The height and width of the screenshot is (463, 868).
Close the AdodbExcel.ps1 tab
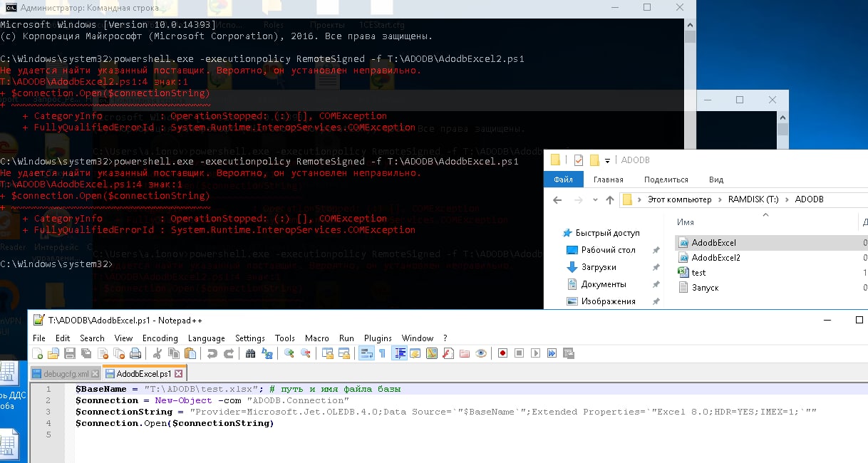click(x=178, y=373)
